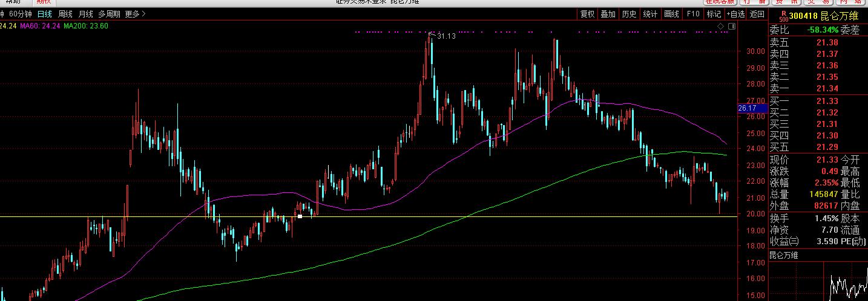Select the 日线 daily chart tab
This screenshot has height=301, width=868.
[44, 14]
